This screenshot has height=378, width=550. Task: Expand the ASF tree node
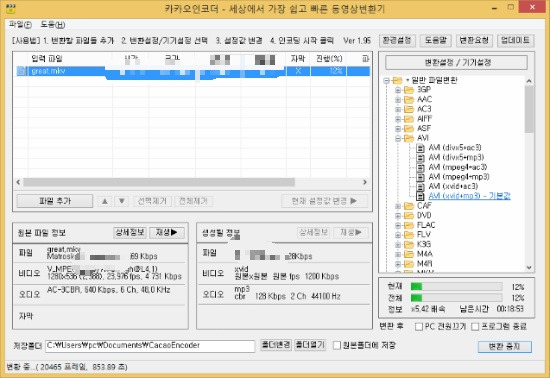(398, 129)
